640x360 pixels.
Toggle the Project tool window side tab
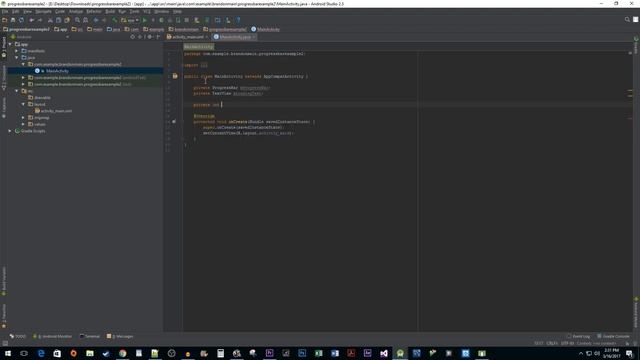coord(4,47)
